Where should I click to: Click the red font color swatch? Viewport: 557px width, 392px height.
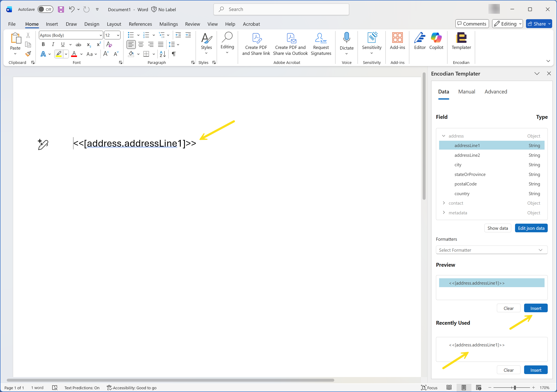(x=74, y=54)
